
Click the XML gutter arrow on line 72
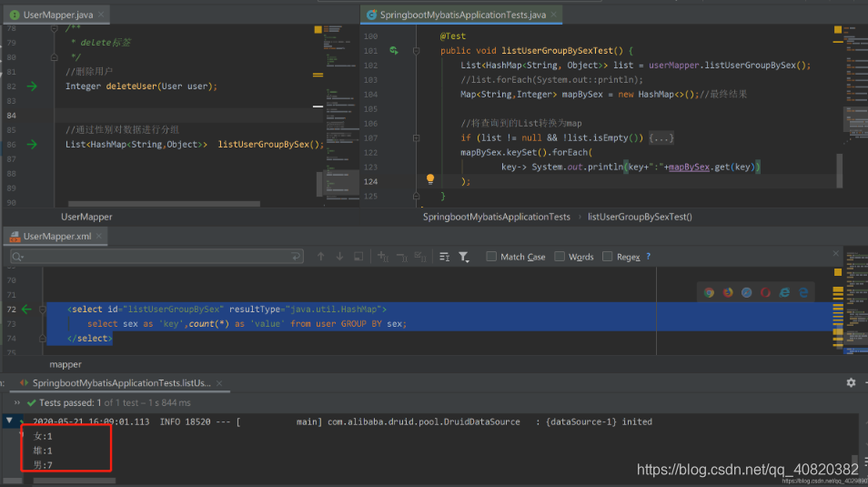click(26, 309)
